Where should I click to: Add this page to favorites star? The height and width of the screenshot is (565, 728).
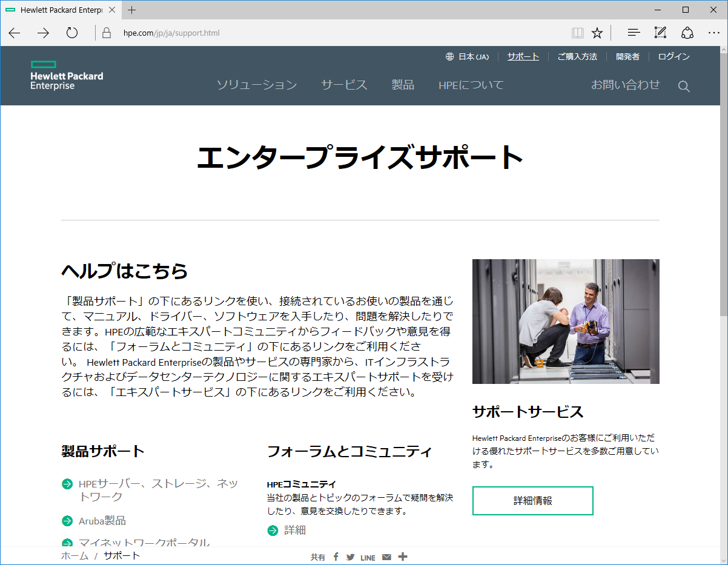pos(597,33)
